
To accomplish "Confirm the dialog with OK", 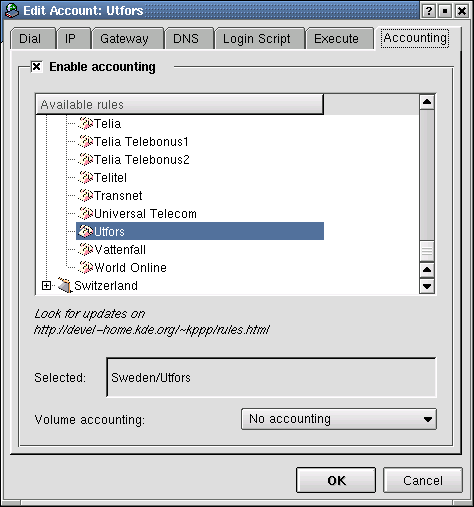I will (x=336, y=480).
